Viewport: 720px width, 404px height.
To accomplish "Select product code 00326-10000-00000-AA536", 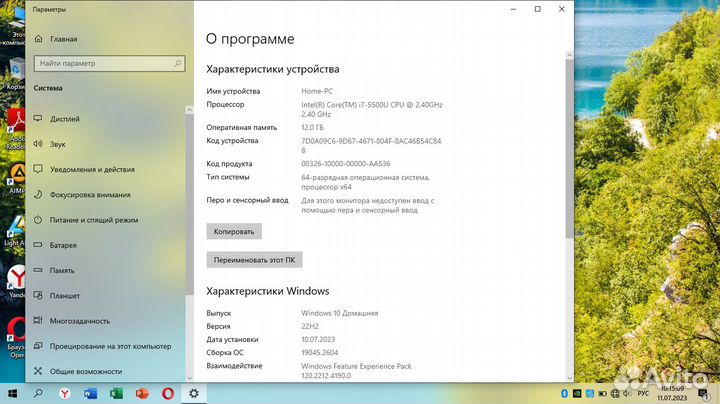I will coord(346,163).
